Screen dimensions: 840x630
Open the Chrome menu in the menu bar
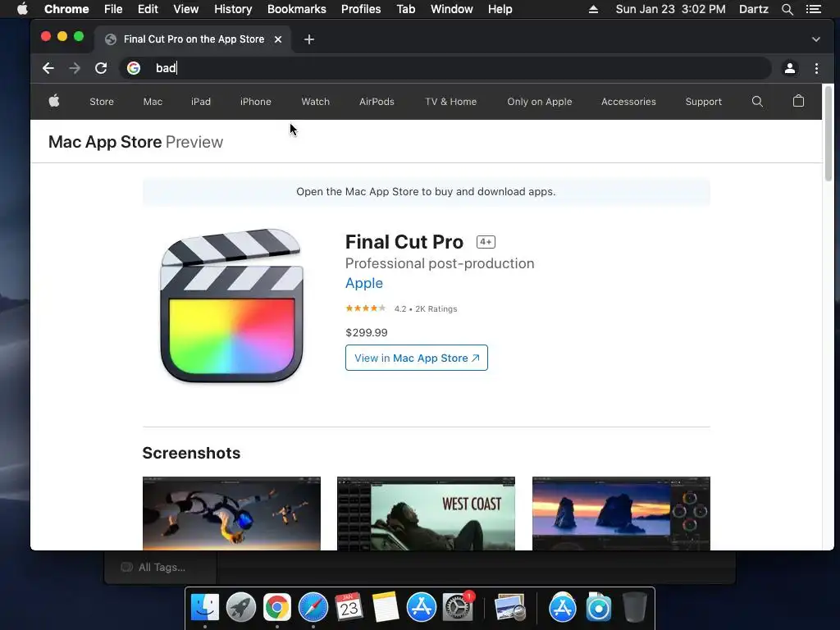coord(66,9)
